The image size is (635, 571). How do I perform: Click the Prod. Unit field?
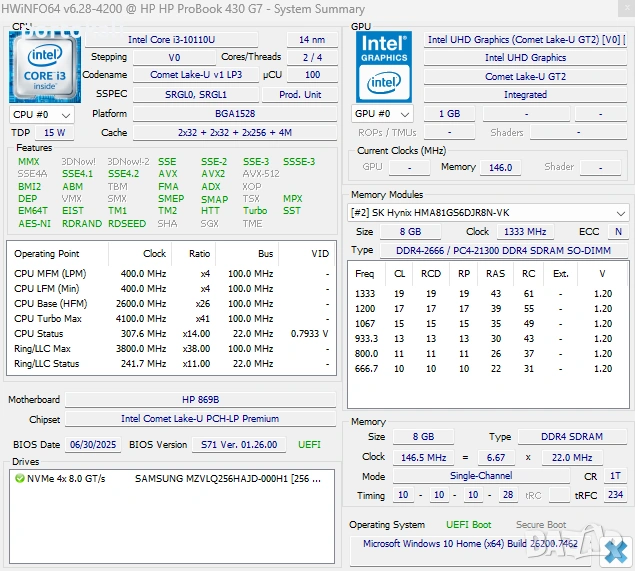(299, 94)
